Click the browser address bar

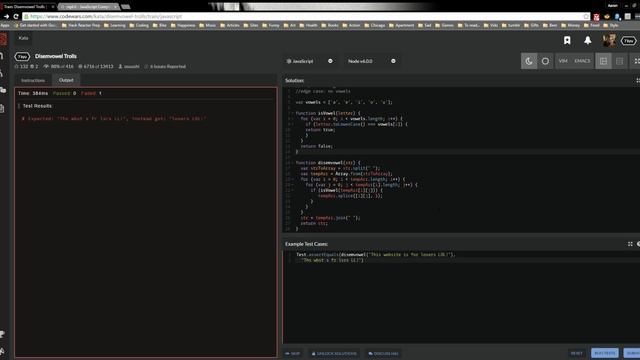[304, 17]
